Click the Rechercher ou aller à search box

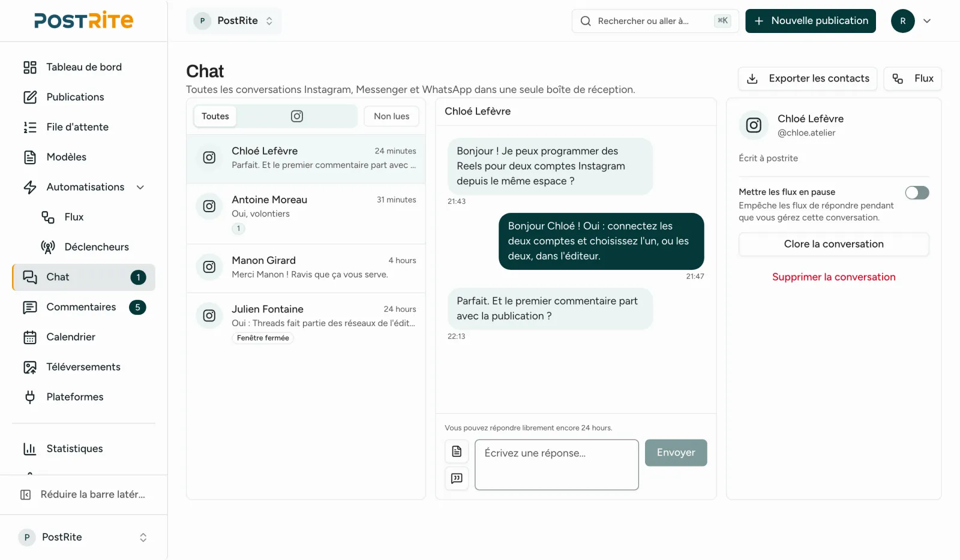pyautogui.click(x=656, y=21)
